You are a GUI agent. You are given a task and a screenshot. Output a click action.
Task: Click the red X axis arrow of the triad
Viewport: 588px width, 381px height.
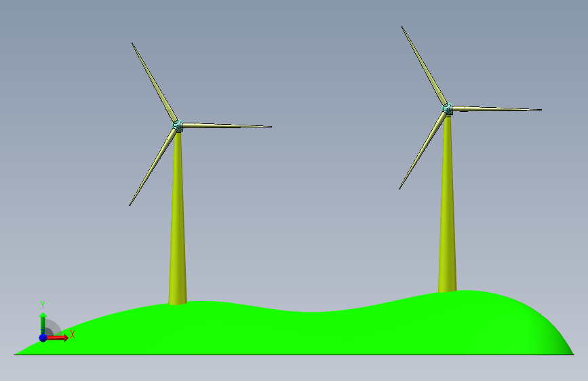pos(57,338)
